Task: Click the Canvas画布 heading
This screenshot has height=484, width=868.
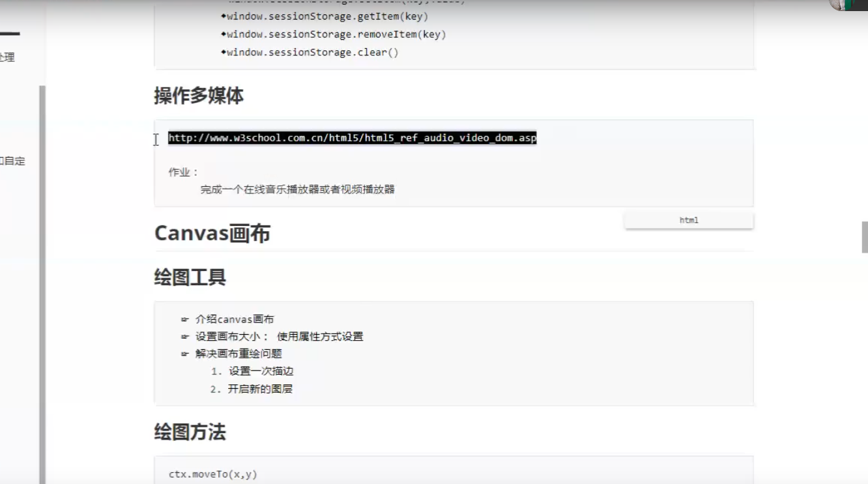Action: (212, 233)
